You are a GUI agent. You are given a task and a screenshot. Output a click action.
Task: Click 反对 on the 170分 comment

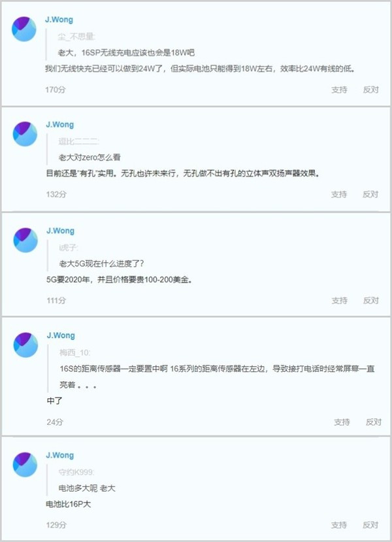[371, 90]
